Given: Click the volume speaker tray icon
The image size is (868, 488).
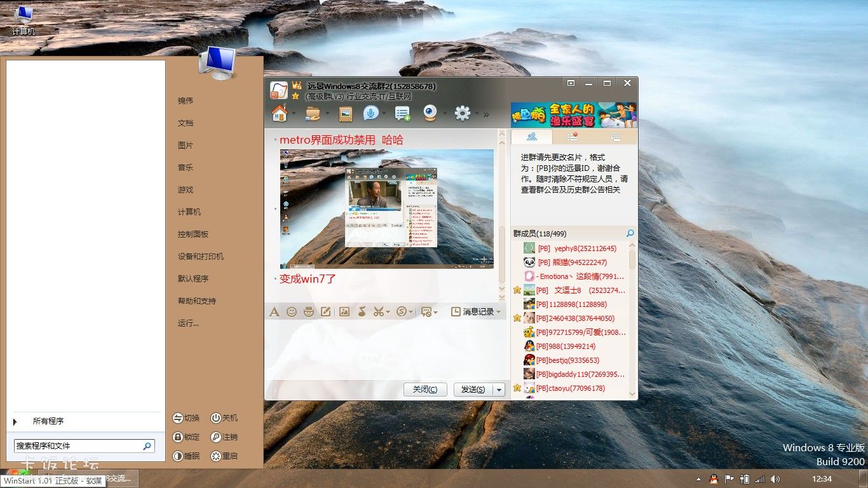Looking at the screenshot, I should click(x=775, y=478).
